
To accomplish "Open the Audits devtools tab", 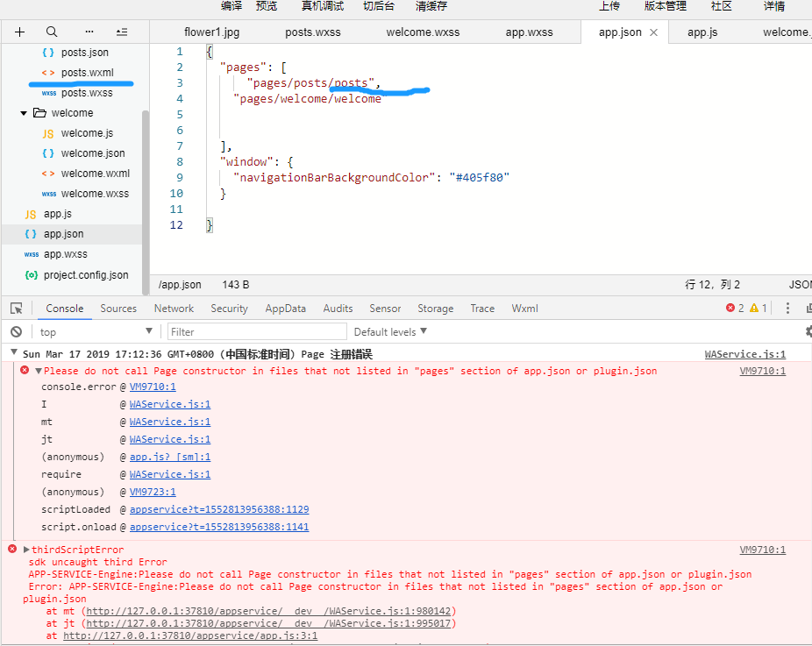I will click(x=338, y=309).
